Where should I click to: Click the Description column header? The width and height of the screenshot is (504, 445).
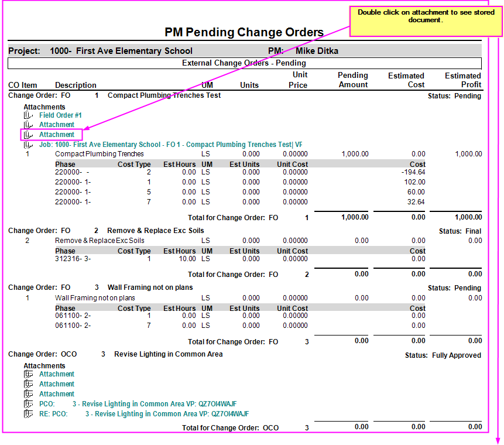[76, 85]
